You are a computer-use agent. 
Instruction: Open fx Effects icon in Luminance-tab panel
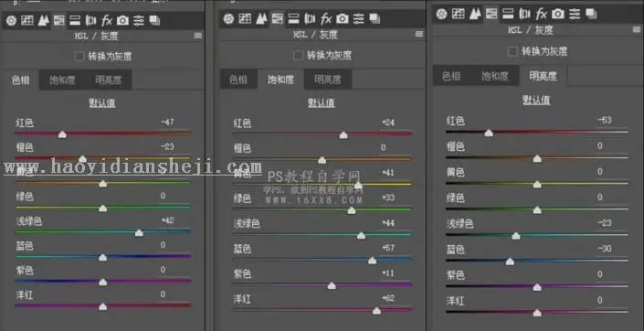pos(542,14)
